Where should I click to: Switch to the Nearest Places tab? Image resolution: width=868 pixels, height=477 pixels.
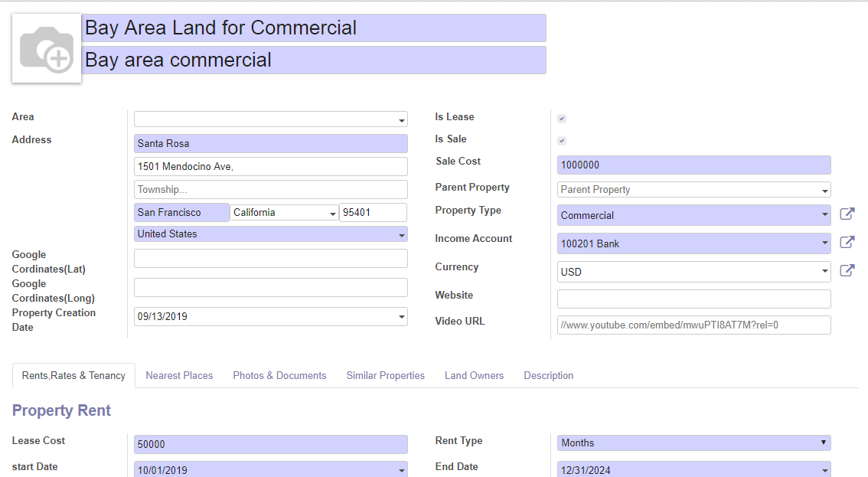pos(179,376)
